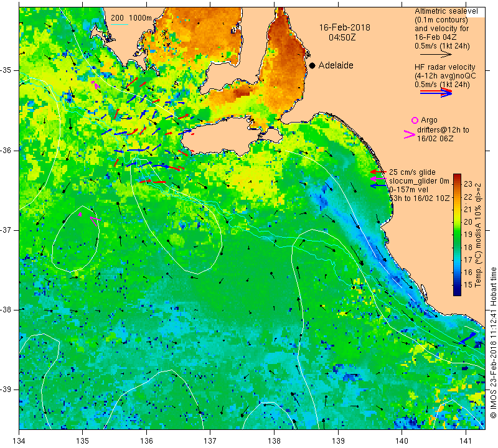Click the 134 longitude axis label
Screen dimensions: 498x448
click(x=19, y=441)
